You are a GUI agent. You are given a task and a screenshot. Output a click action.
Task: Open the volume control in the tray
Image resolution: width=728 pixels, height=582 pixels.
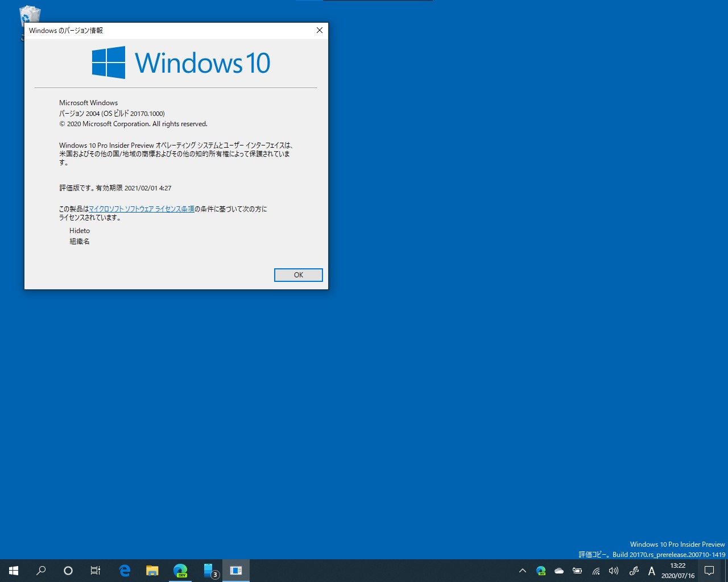(x=614, y=571)
